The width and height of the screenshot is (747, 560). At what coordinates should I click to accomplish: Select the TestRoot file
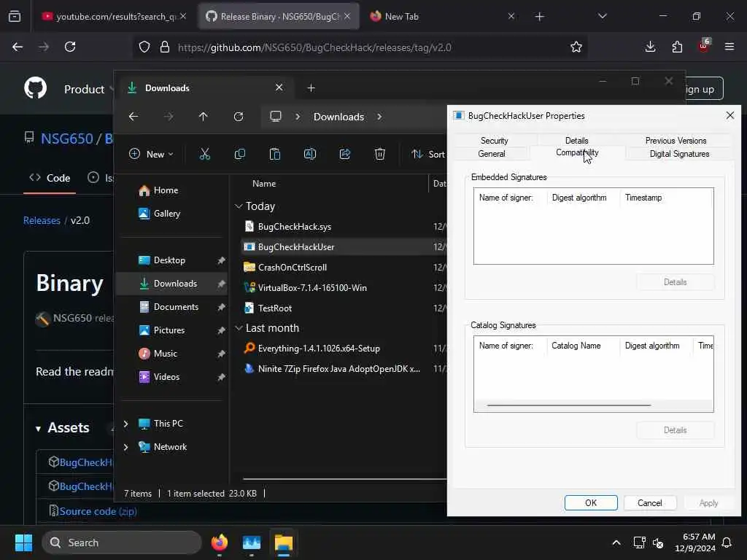pos(275,308)
